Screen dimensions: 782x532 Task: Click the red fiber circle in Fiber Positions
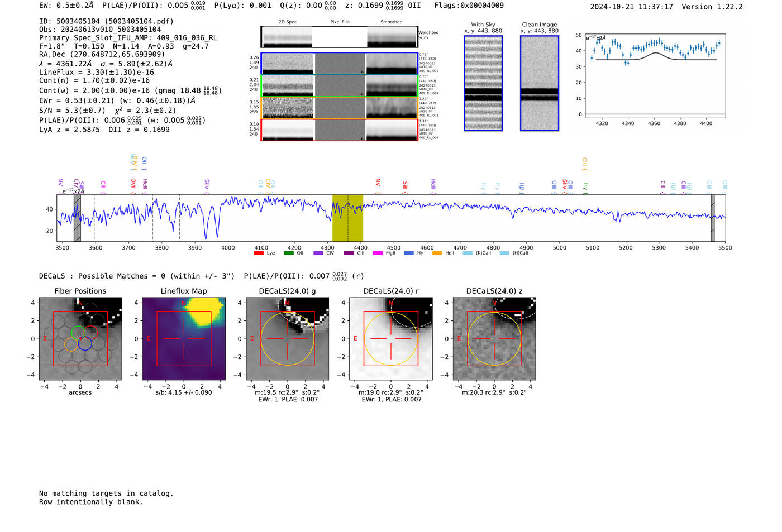(x=91, y=332)
